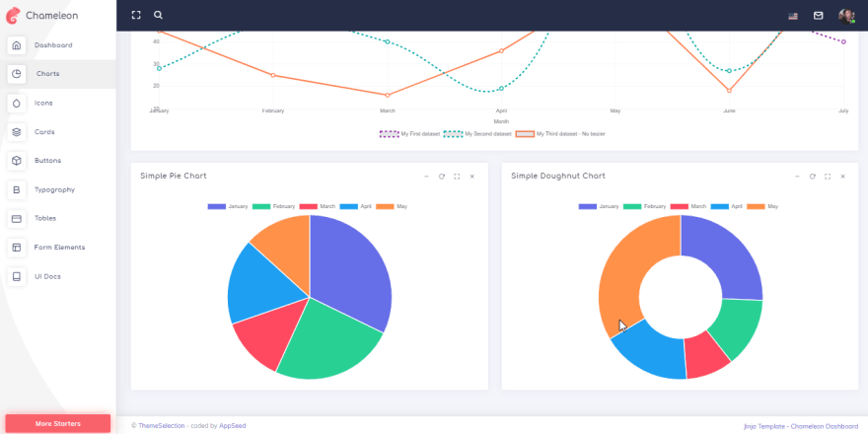Click the Buttons box icon
Screen dimensions: 868x434
click(17, 161)
